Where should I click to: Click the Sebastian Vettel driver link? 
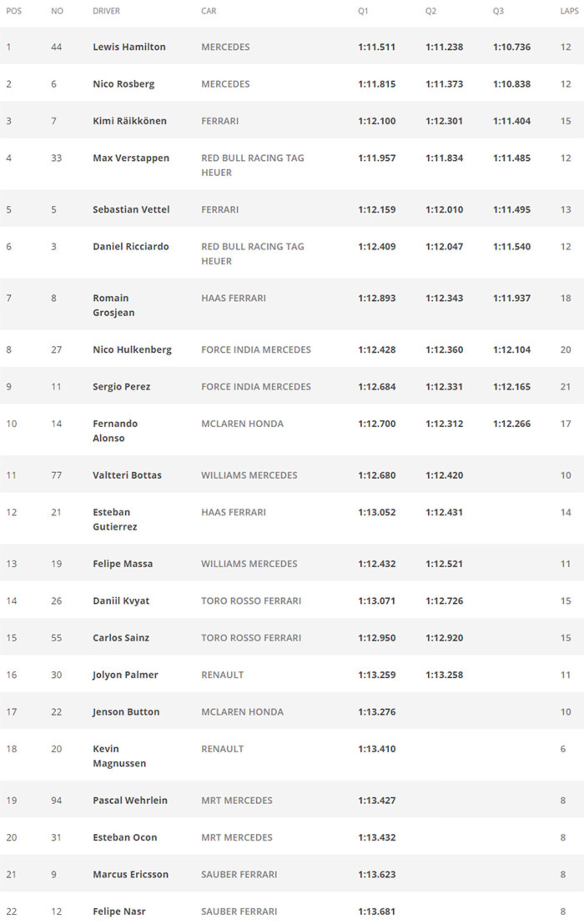pos(130,209)
